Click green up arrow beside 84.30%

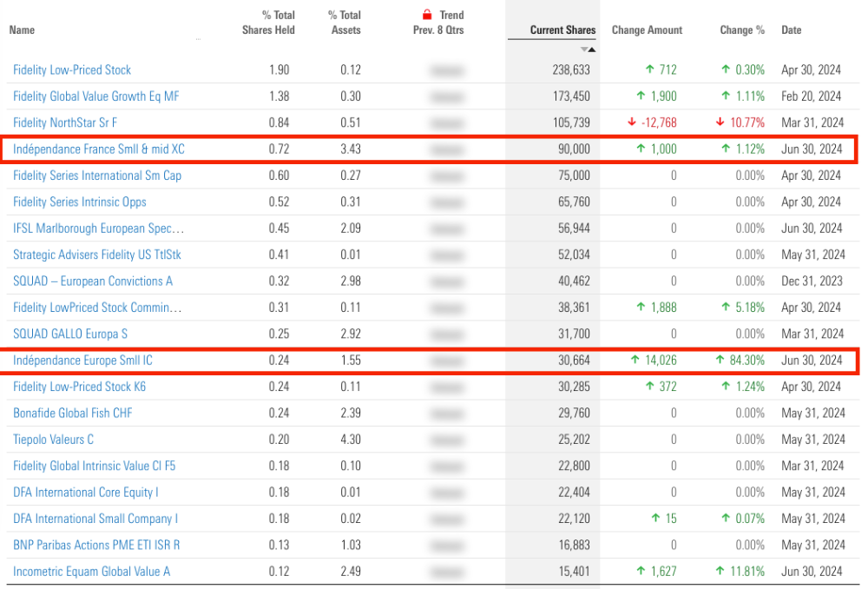(720, 361)
